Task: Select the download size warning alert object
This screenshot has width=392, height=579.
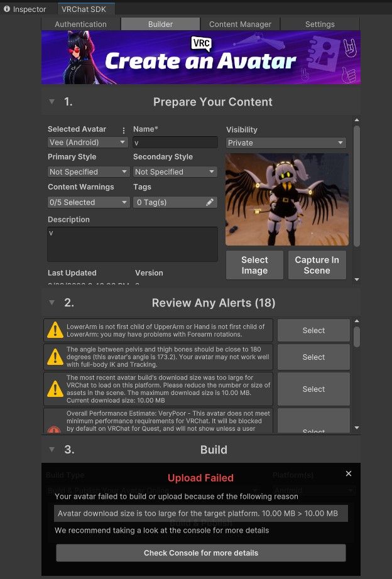Action: 313,389
